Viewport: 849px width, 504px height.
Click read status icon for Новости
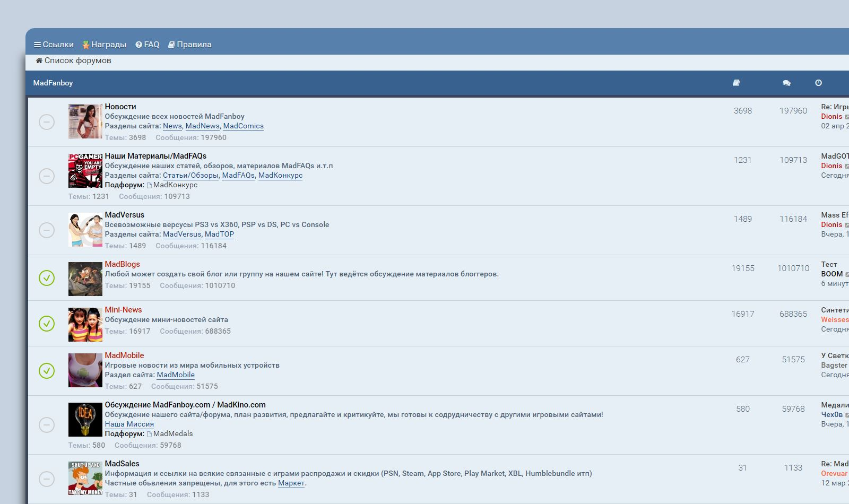pyautogui.click(x=47, y=122)
